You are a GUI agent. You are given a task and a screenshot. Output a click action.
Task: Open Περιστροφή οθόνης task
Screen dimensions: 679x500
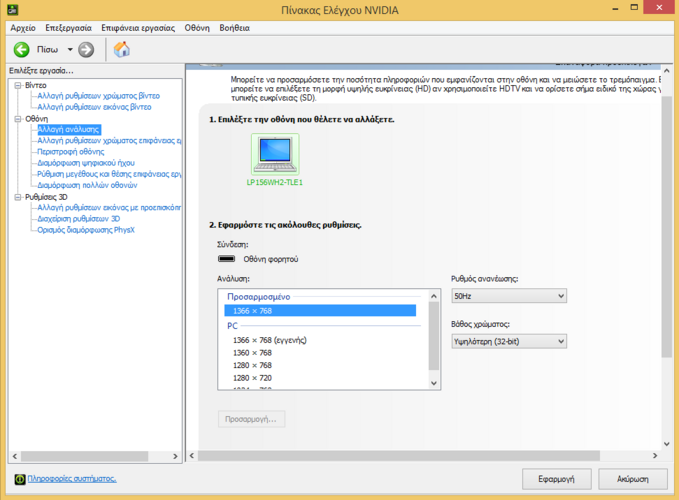click(x=71, y=152)
